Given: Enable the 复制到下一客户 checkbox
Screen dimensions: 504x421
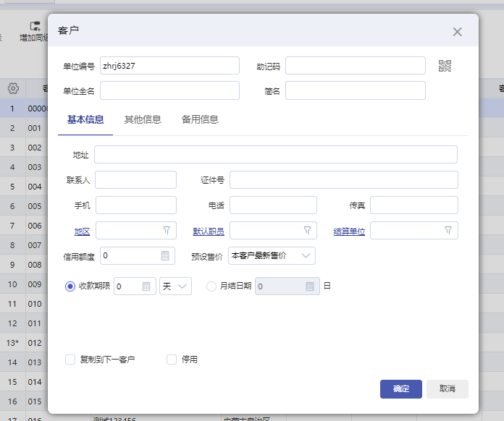Looking at the screenshot, I should click(70, 360).
